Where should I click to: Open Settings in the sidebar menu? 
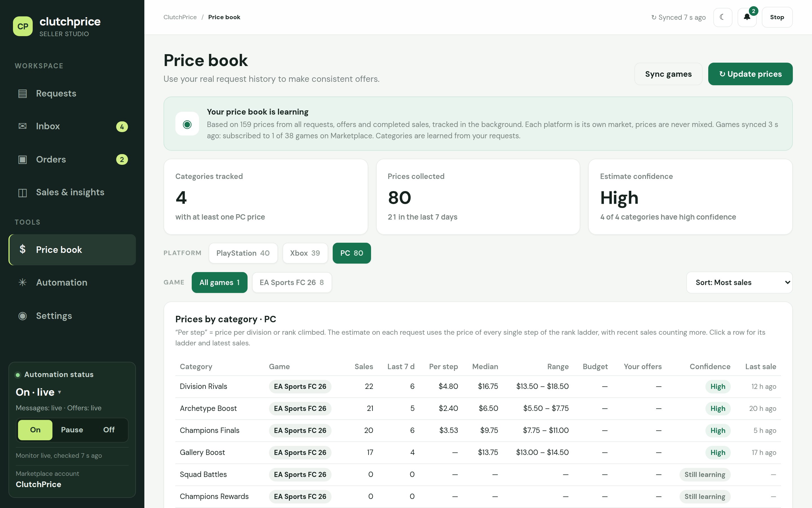(72, 316)
